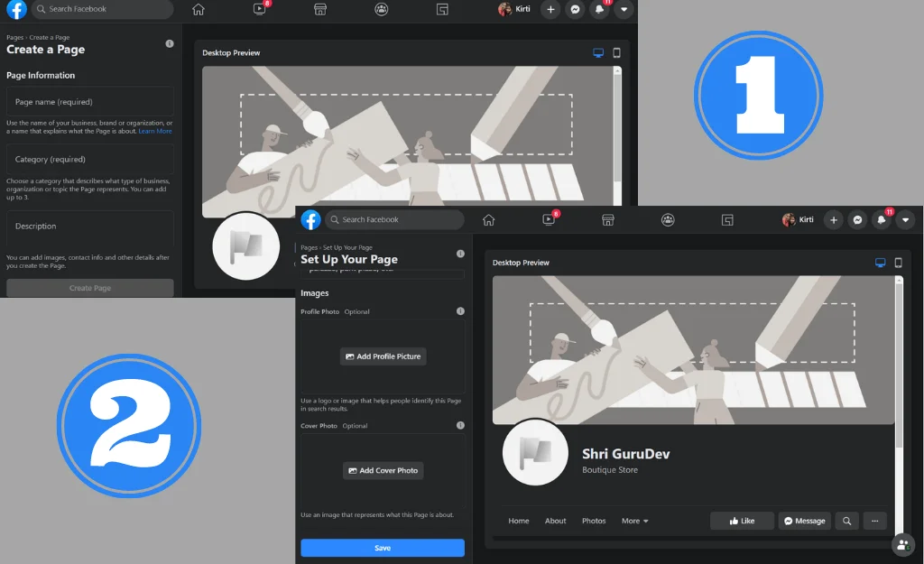Switch to mobile preview in the Set Up Your Page screen
The image size is (924, 564).
(898, 263)
